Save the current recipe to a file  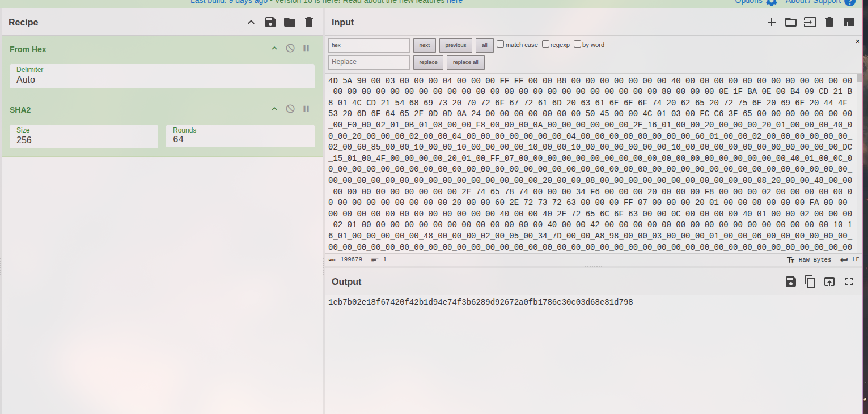(270, 22)
